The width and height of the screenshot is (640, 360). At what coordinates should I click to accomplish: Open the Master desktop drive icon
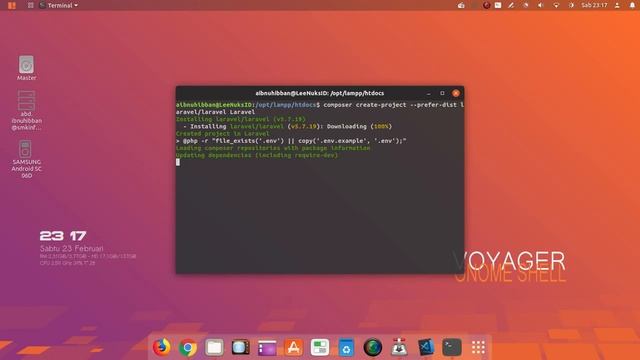27,68
